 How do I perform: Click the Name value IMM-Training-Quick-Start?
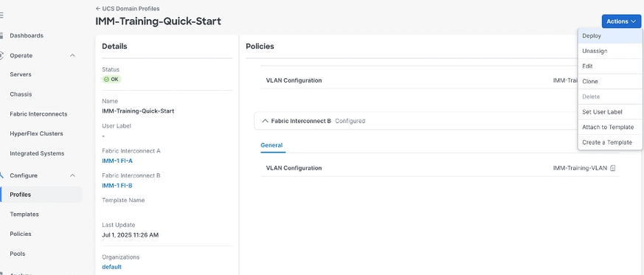point(138,111)
